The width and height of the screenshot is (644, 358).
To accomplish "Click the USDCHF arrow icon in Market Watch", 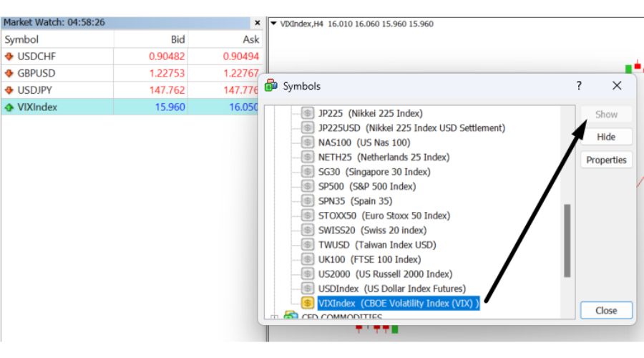I will 9,56.
